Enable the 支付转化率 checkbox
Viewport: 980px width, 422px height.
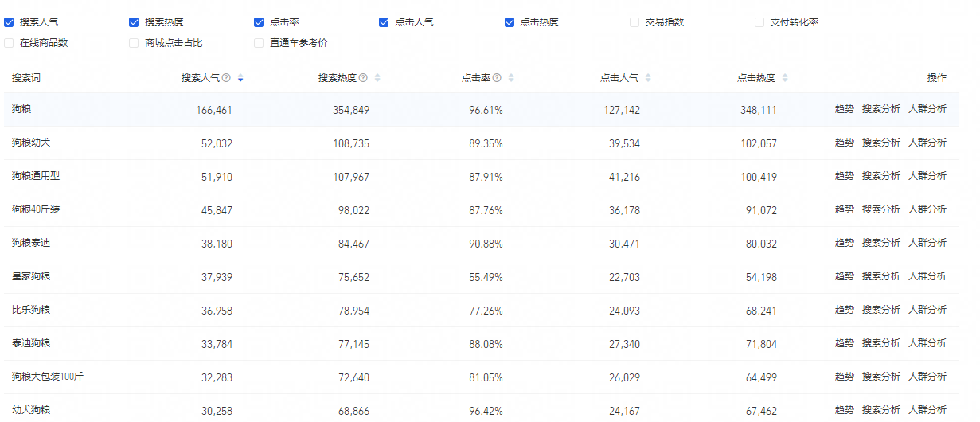click(x=759, y=22)
